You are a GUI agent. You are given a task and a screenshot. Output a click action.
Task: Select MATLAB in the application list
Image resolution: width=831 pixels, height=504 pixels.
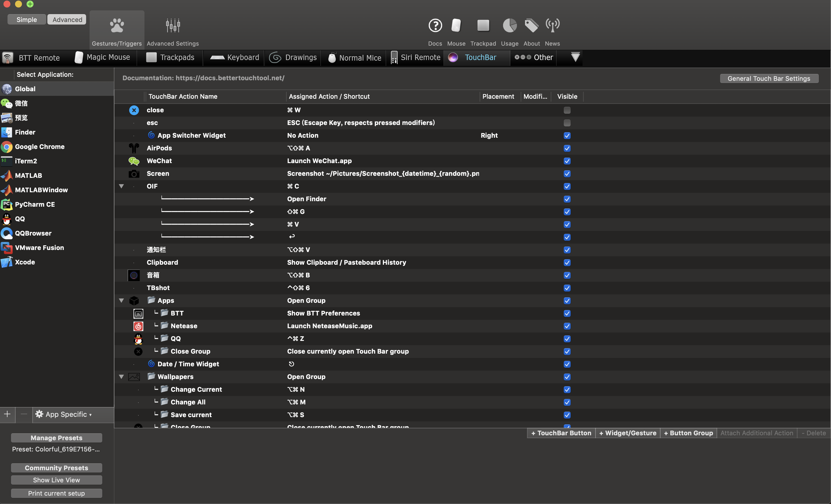57,176
